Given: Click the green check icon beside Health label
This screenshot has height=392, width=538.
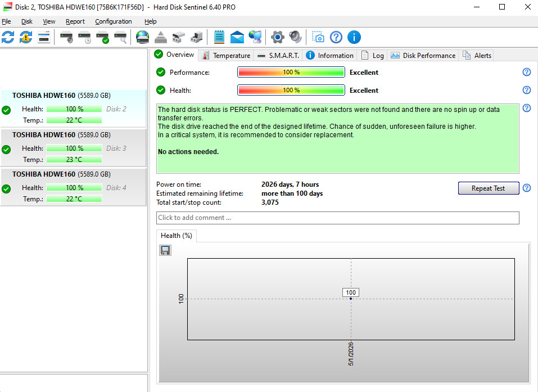Looking at the screenshot, I should 161,90.
